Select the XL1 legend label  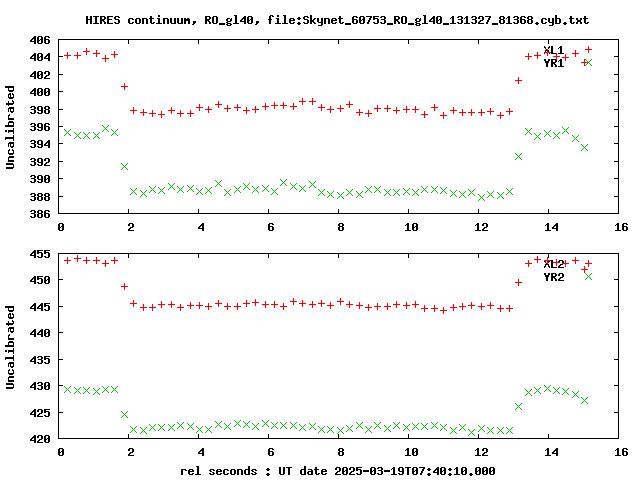tap(554, 50)
